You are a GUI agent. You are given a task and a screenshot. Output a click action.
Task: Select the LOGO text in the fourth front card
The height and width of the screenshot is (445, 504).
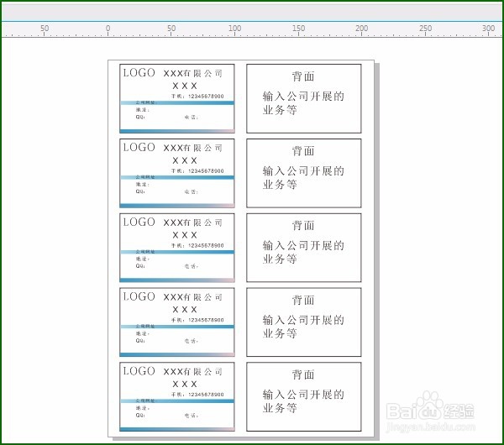tap(139, 296)
